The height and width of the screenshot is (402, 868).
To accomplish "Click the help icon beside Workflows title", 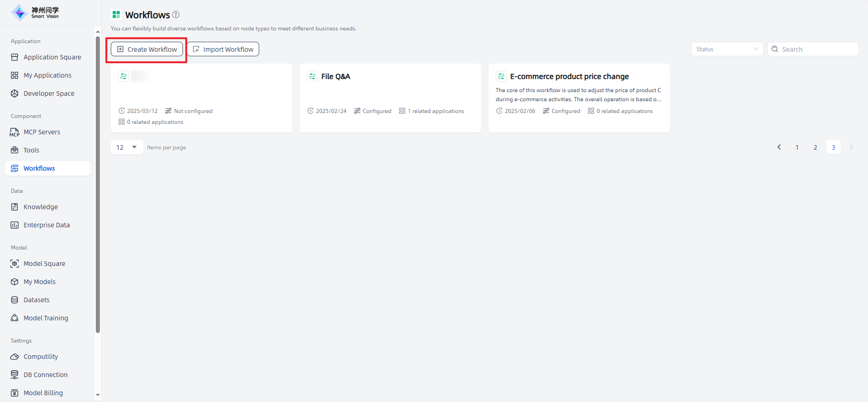I will tap(176, 15).
